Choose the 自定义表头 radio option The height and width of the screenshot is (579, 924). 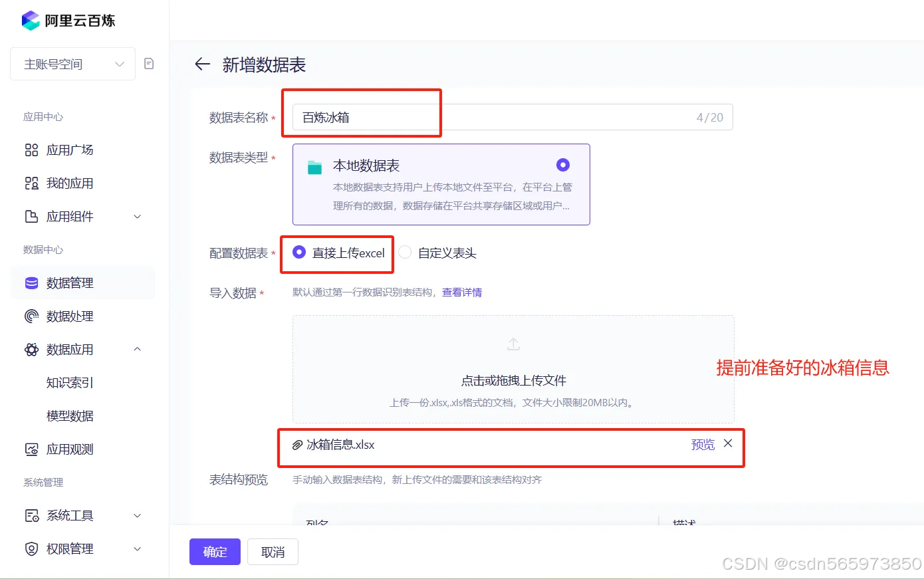(404, 253)
